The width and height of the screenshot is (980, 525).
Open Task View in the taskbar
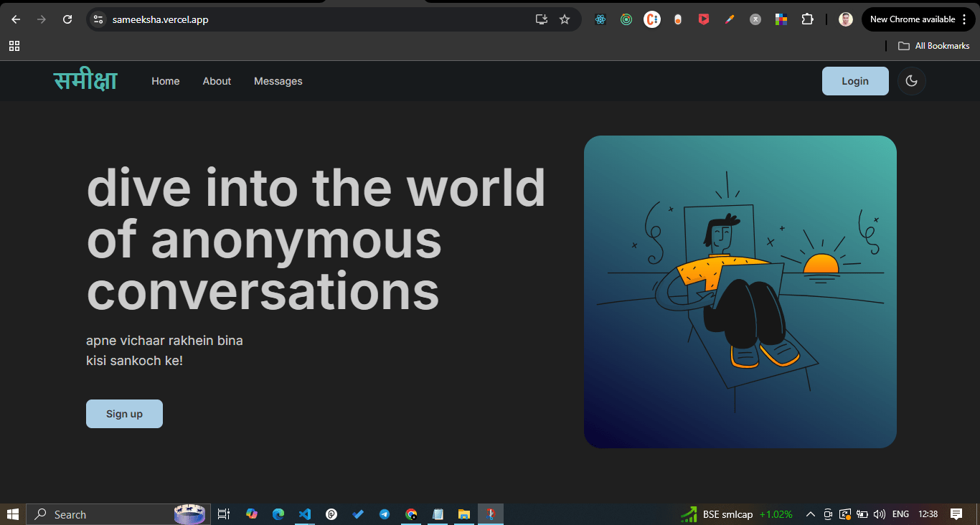(x=224, y=514)
